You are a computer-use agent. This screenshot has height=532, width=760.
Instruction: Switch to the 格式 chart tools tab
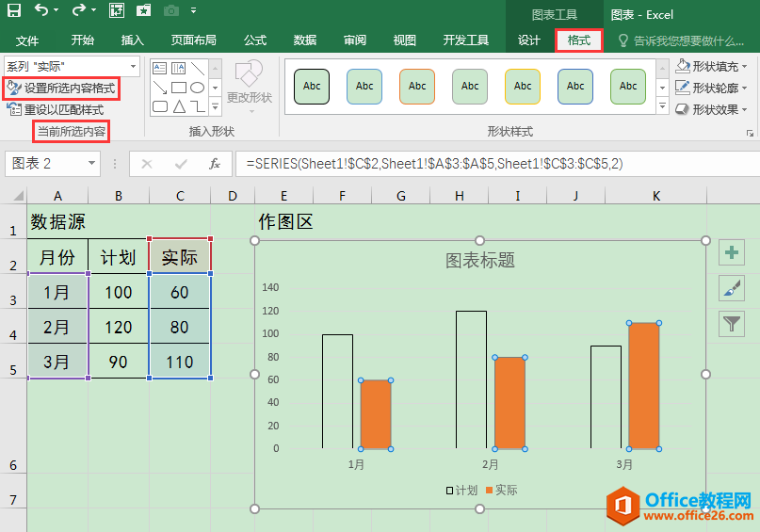[x=579, y=40]
